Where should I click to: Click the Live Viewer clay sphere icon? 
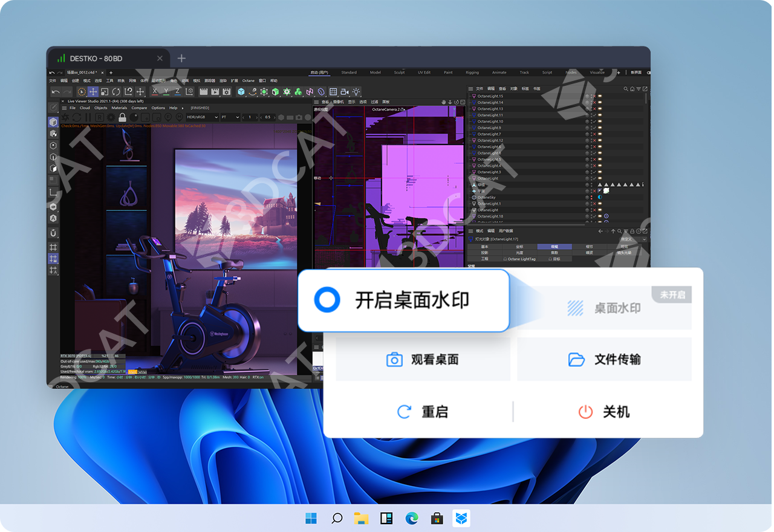[x=134, y=117]
